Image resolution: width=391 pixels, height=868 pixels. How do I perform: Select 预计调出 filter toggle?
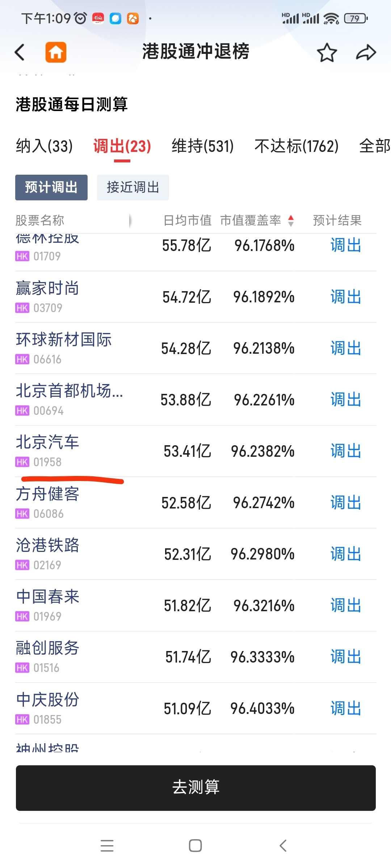coord(51,187)
